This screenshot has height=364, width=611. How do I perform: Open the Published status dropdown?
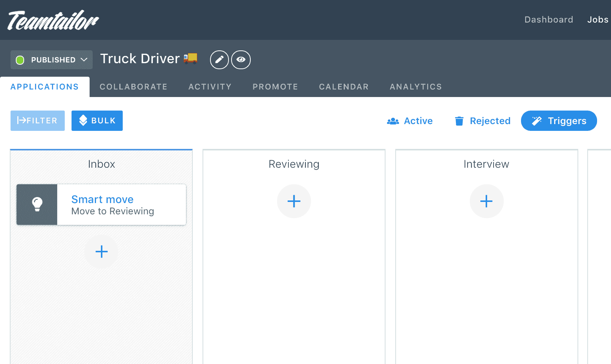pos(52,60)
